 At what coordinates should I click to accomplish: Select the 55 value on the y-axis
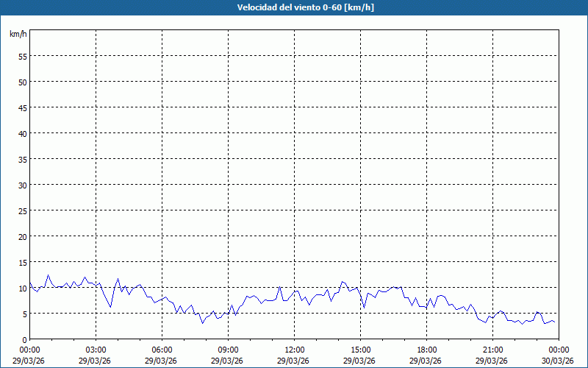[22, 56]
